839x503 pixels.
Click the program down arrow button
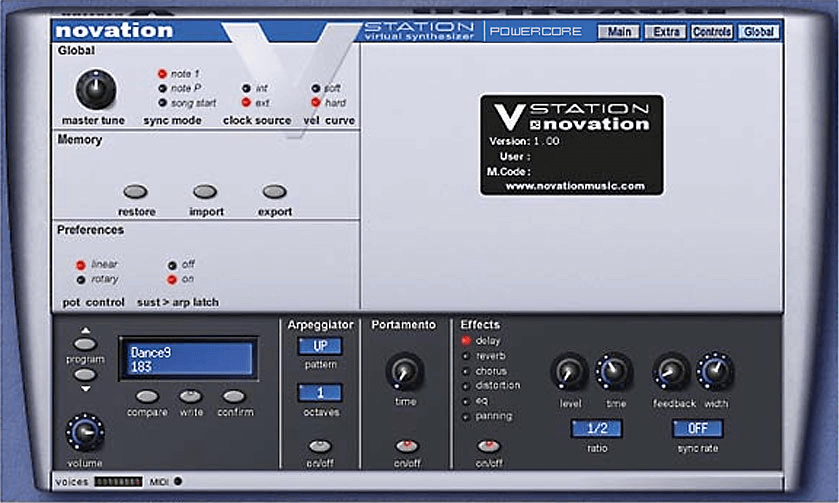coord(85,375)
